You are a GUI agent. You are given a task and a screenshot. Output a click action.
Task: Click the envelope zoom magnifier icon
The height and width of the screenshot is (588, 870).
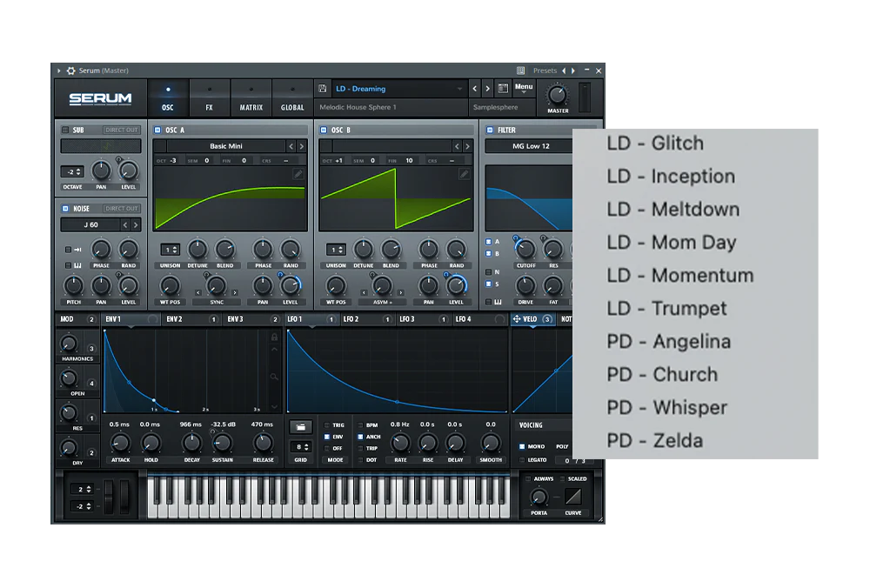pyautogui.click(x=275, y=377)
